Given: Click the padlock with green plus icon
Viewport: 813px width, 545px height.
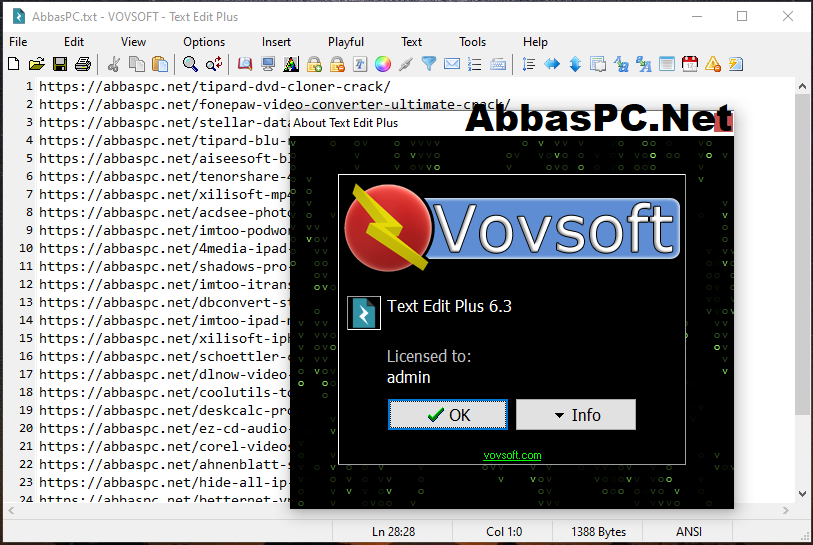Looking at the screenshot, I should 314,64.
